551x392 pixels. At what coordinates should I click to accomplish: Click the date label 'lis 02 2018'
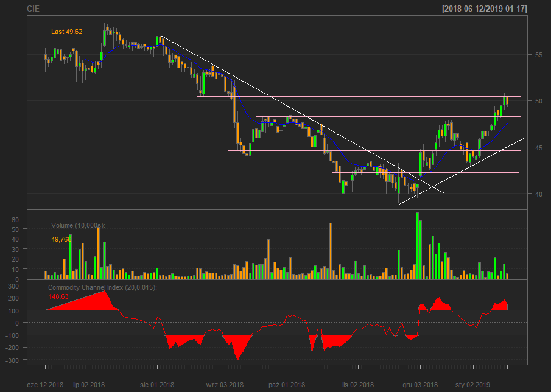coord(358,385)
